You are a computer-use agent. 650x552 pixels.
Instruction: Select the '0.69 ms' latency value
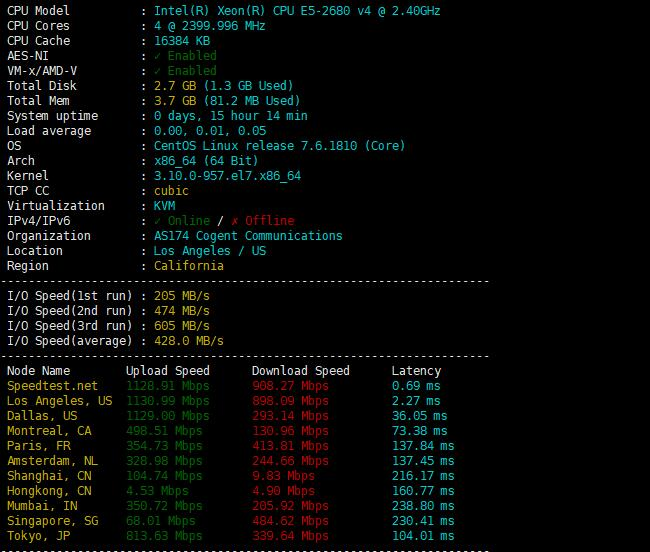416,385
